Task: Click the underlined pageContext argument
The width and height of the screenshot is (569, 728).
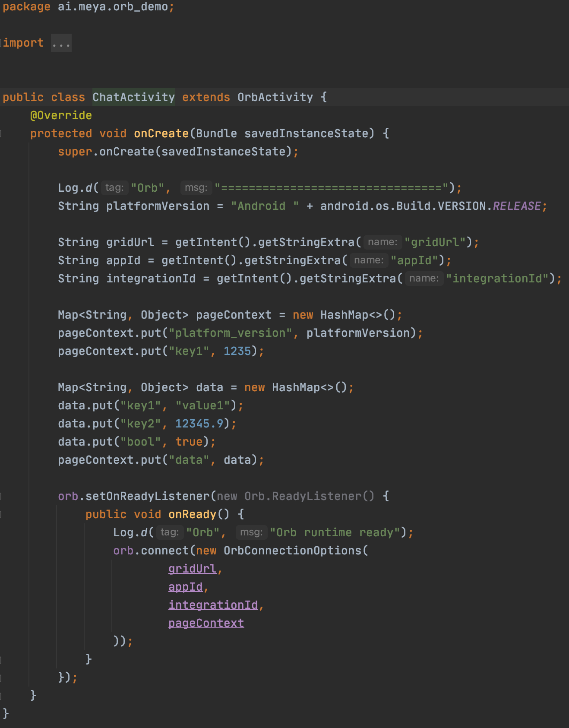Action: tap(206, 623)
